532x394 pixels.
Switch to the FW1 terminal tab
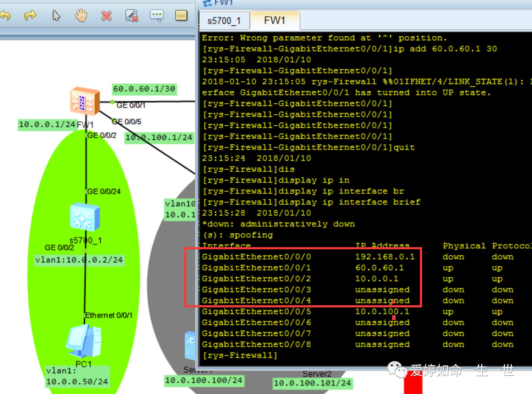[275, 20]
